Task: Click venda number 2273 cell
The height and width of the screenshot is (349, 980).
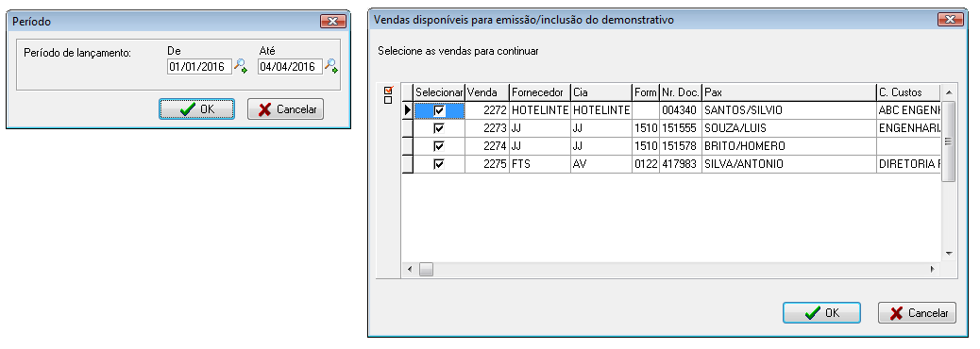Action: (487, 128)
